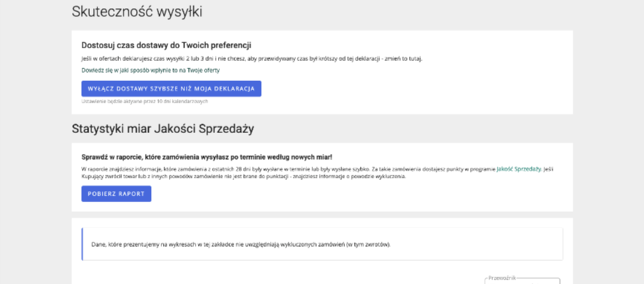
Task: Click the Dostosuj czas dostawy card title
Action: pos(167,45)
